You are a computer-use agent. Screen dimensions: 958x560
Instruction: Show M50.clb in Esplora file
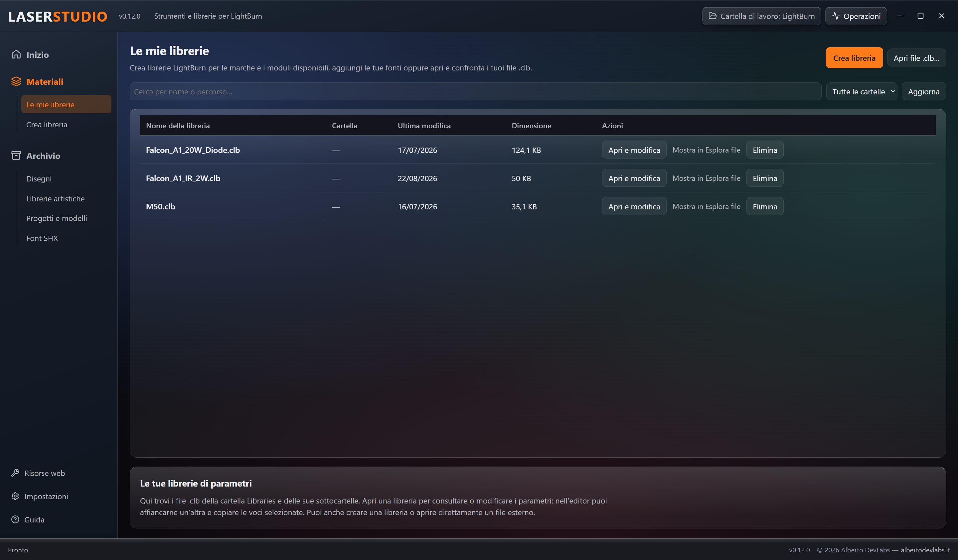click(706, 206)
